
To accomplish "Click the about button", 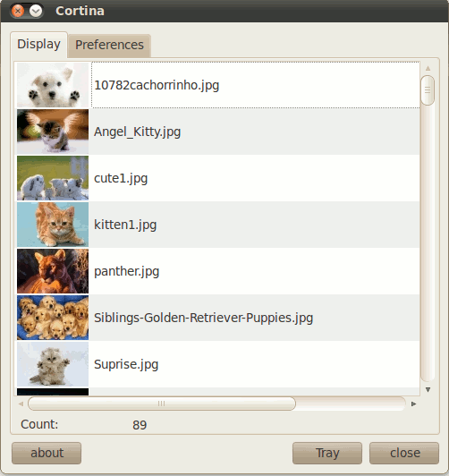I will [47, 453].
